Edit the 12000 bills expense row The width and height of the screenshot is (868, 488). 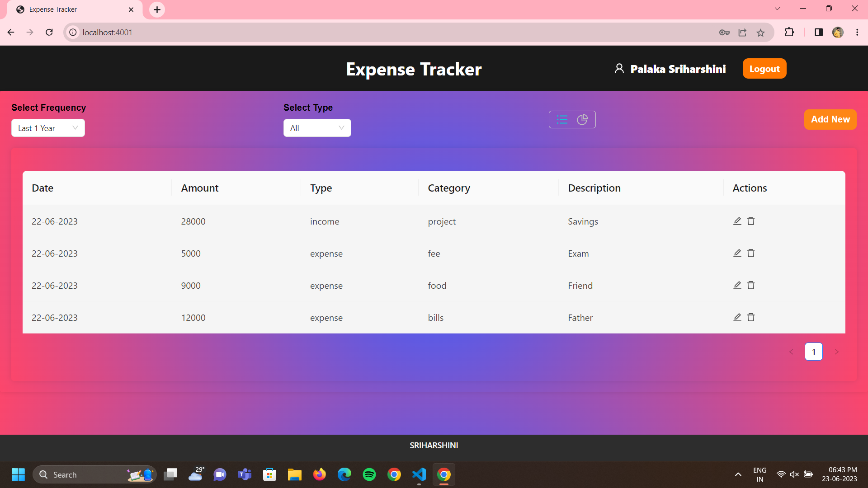click(x=737, y=317)
